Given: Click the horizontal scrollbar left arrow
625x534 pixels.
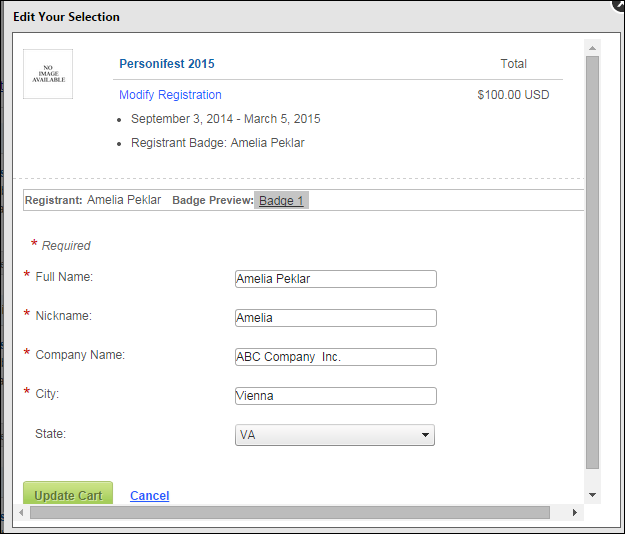Looking at the screenshot, I should coord(21,512).
